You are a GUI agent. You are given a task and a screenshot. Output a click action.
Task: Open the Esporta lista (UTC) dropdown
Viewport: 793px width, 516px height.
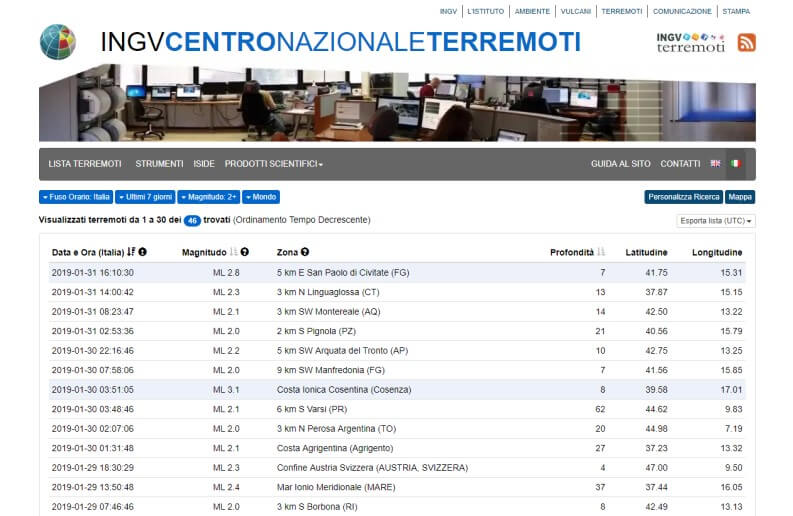click(716, 221)
